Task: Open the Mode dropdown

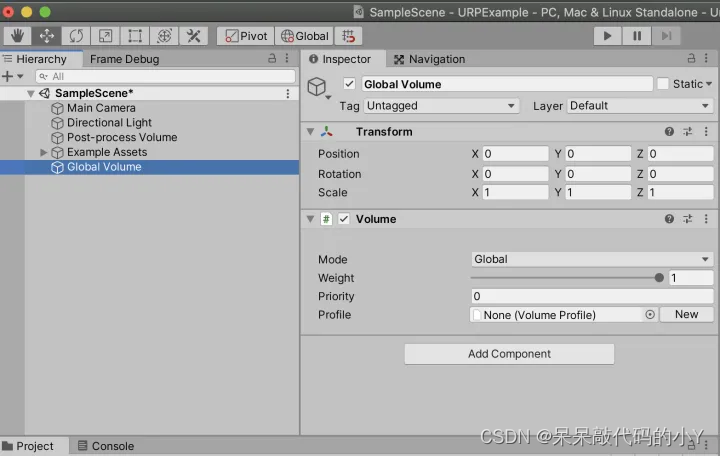Action: click(592, 259)
